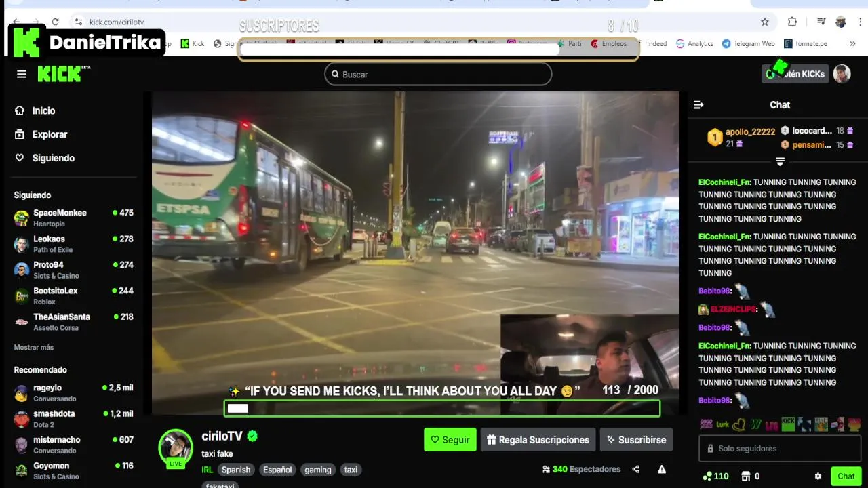Open Explorar in the sidebar
This screenshot has width=868, height=488.
(41, 134)
